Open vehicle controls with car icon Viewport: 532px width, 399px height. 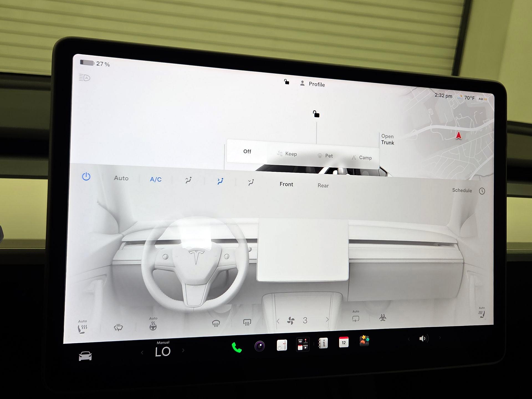(x=85, y=356)
